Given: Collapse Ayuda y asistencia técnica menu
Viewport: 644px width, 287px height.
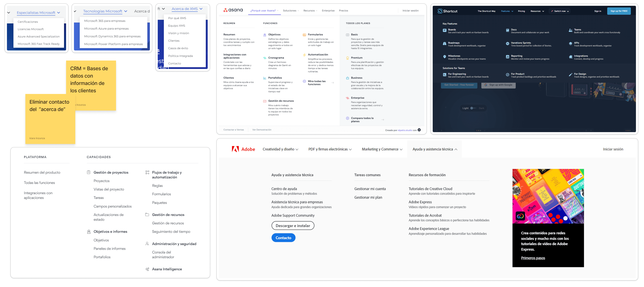Looking at the screenshot, I should [435, 149].
